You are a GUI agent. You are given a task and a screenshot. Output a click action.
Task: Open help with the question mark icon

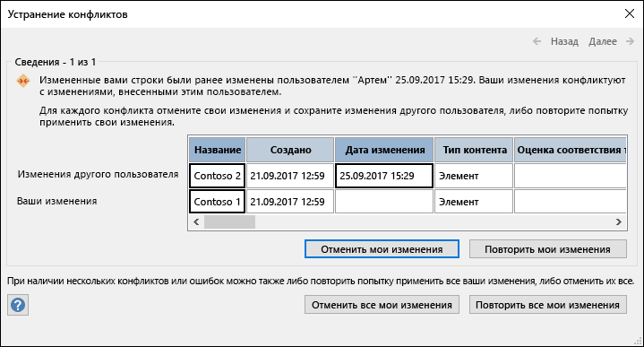(x=18, y=305)
